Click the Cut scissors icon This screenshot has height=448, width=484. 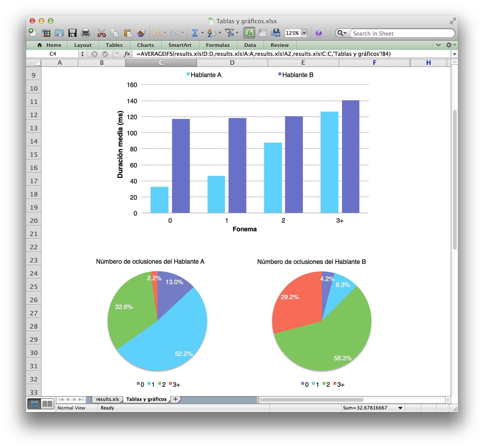click(101, 33)
